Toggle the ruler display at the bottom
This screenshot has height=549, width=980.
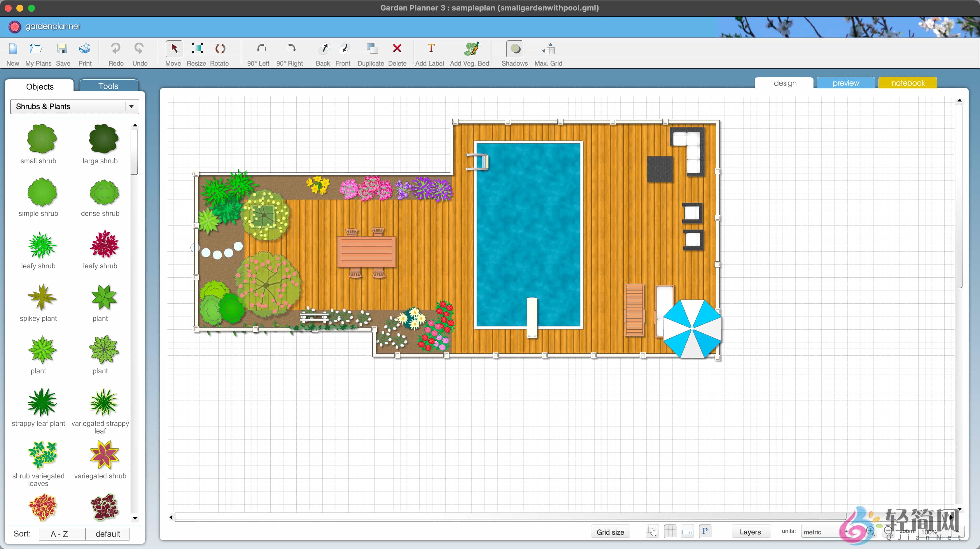coord(687,531)
